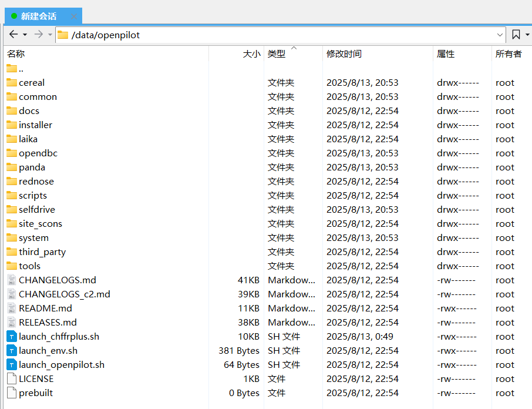532x409 pixels.
Task: Click the launch_env.sh script icon
Action: click(x=12, y=350)
